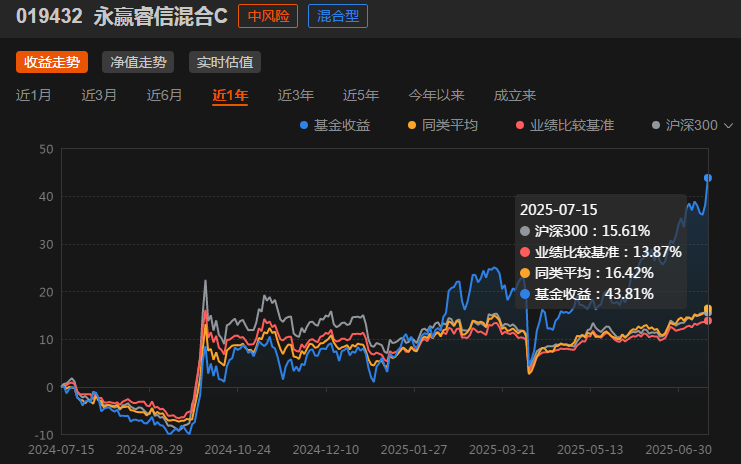The height and width of the screenshot is (464, 741).
Task: Click x-axis date label 2025-03-21
Action: click(x=502, y=449)
